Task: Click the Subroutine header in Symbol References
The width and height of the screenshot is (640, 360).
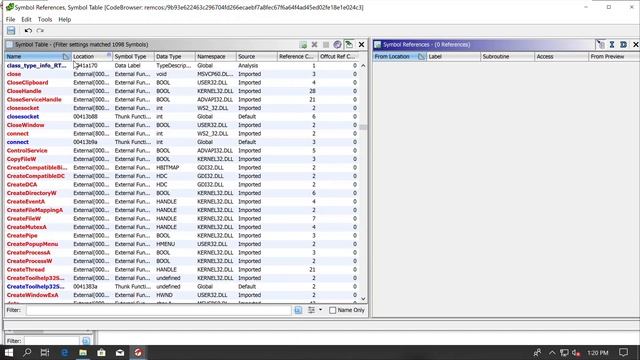Action: [507, 56]
